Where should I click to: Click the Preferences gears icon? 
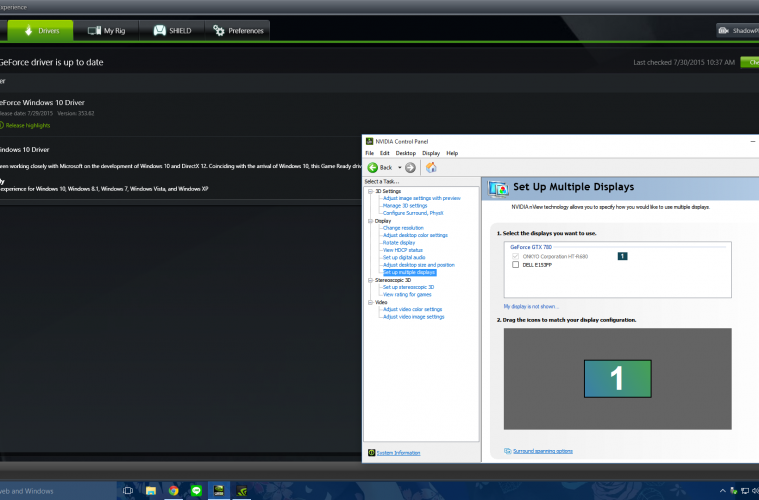[219, 30]
